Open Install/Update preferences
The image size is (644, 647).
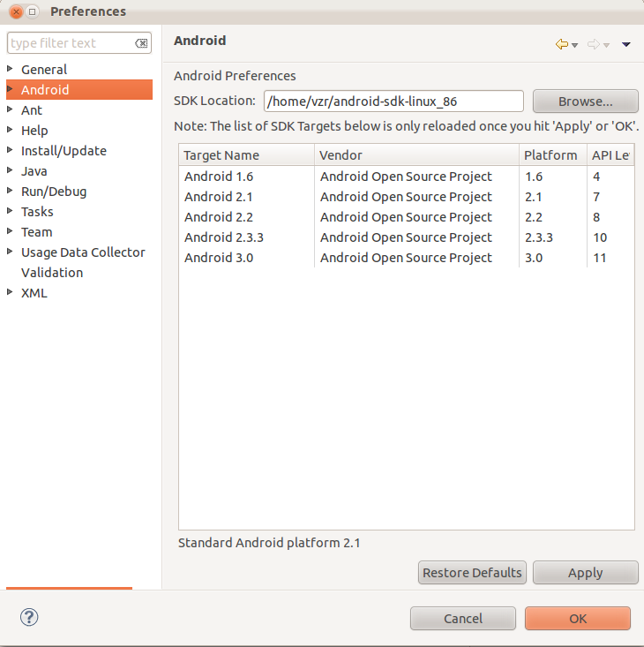(x=64, y=151)
